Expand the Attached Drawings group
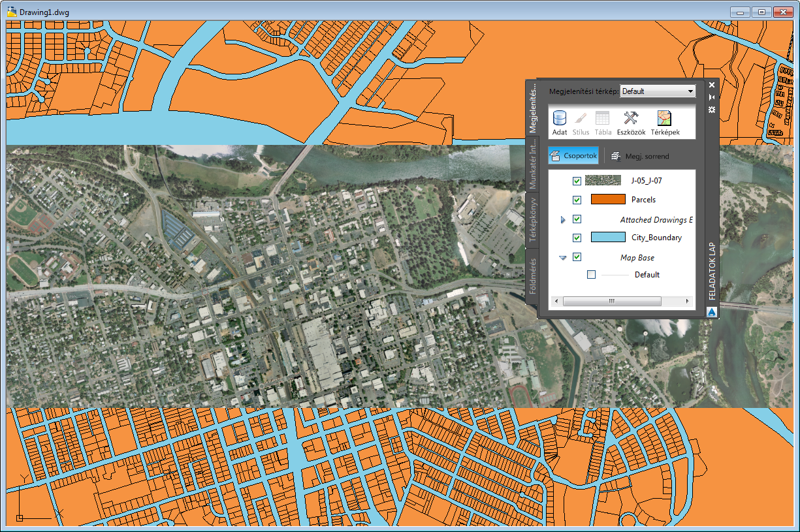This screenshot has height=532, width=800. click(x=563, y=220)
